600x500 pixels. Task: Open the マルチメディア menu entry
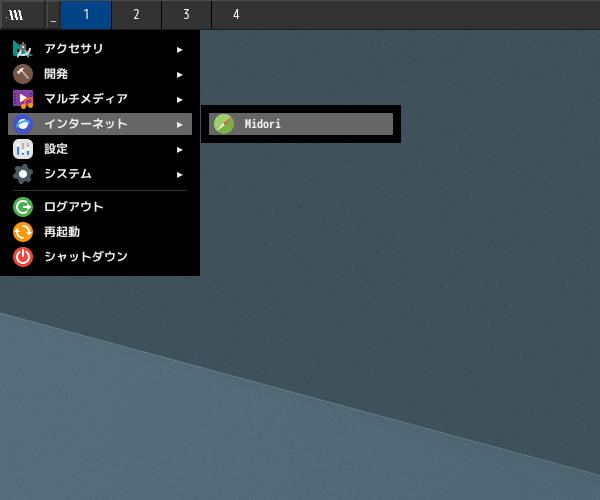[x=100, y=99]
